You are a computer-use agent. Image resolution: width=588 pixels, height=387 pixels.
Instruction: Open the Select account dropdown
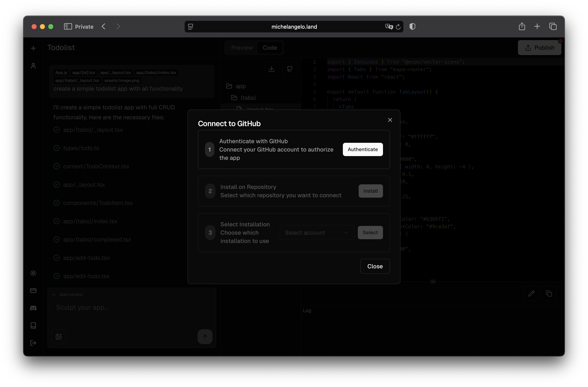coord(316,232)
